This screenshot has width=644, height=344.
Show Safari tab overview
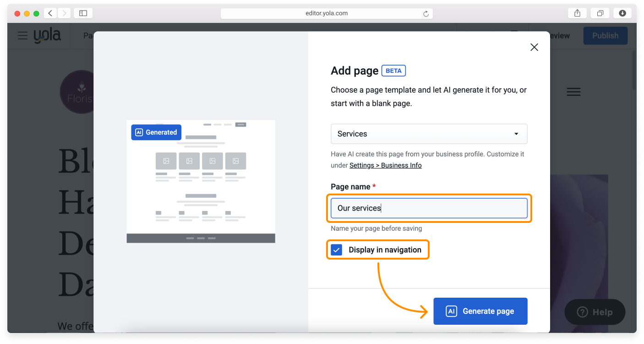pos(600,13)
